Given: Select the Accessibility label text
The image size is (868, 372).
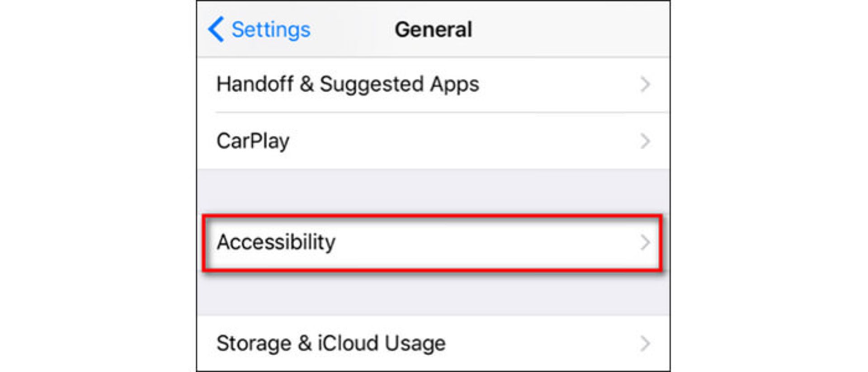Looking at the screenshot, I should (276, 242).
